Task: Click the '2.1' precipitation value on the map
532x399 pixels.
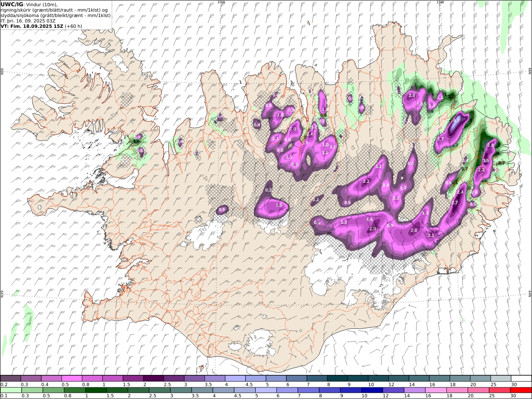Action: coord(431,236)
